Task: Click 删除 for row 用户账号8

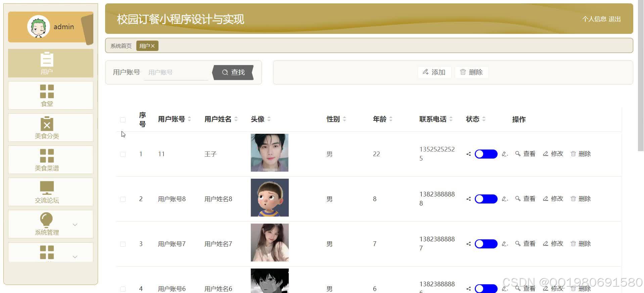Action: pyautogui.click(x=581, y=199)
